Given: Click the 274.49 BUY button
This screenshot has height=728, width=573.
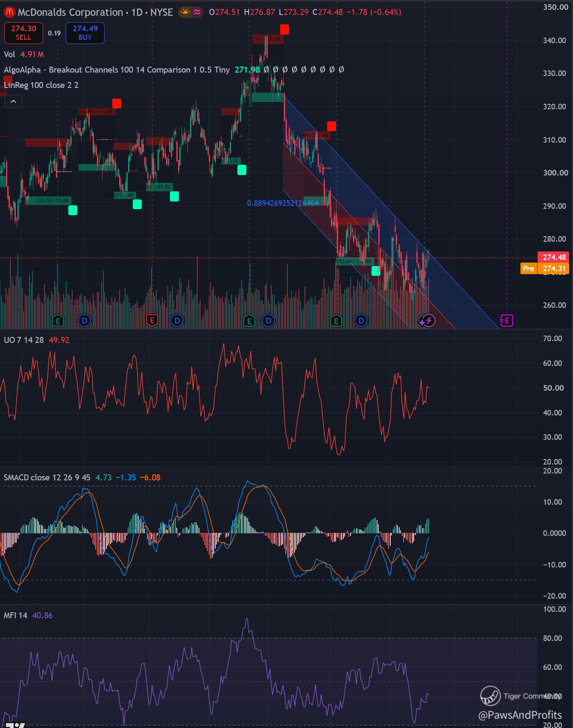Looking at the screenshot, I should (85, 33).
